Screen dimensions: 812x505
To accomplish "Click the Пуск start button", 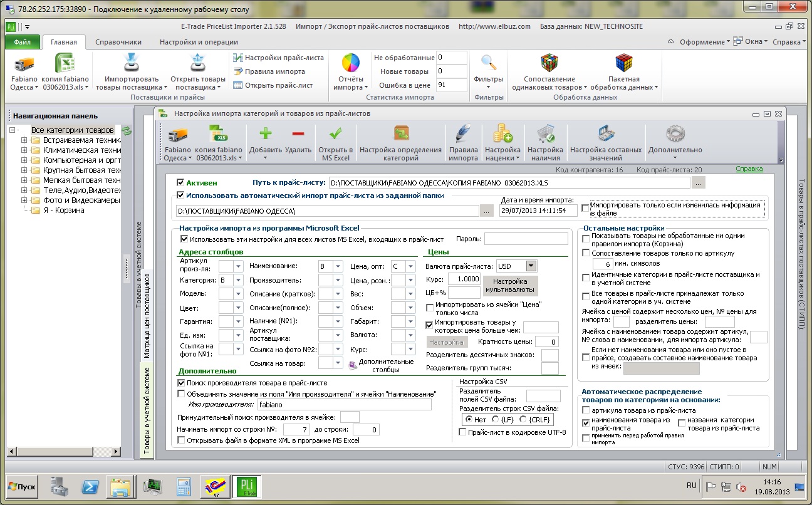I will [x=23, y=486].
